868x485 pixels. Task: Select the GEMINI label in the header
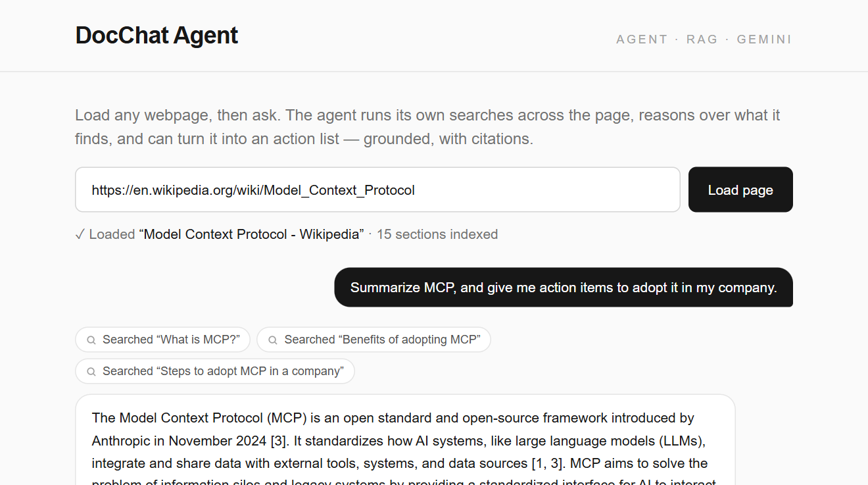(764, 39)
